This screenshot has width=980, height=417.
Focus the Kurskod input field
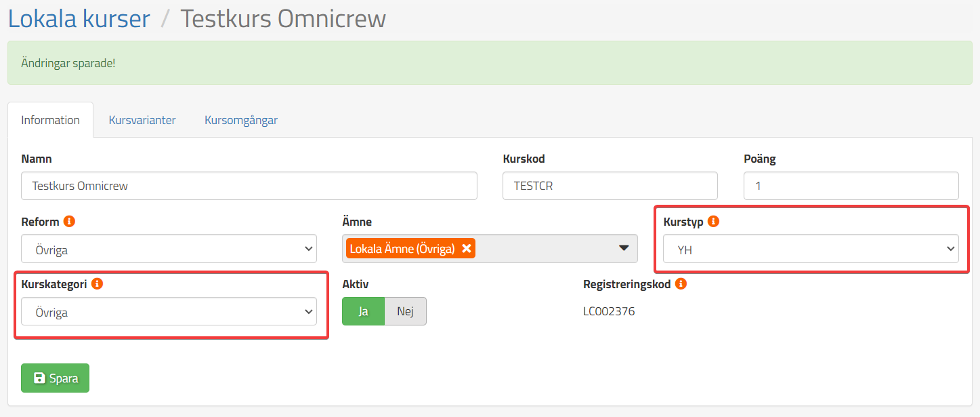pyautogui.click(x=609, y=186)
